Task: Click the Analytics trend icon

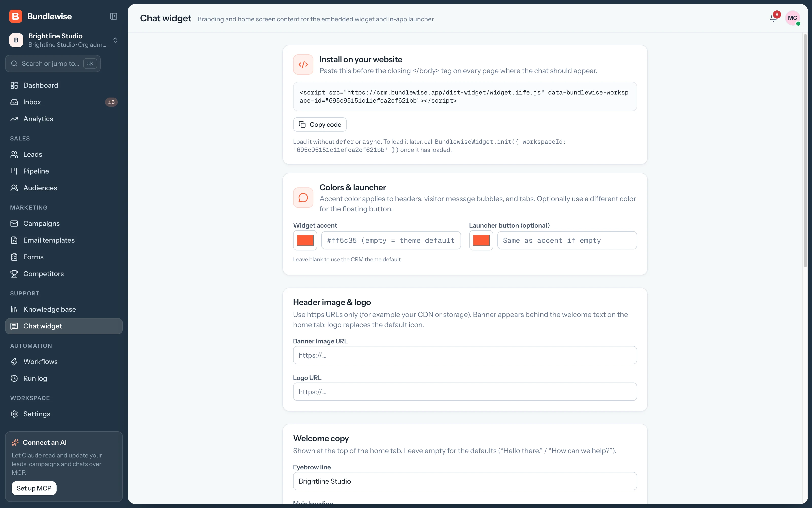Action: tap(14, 119)
